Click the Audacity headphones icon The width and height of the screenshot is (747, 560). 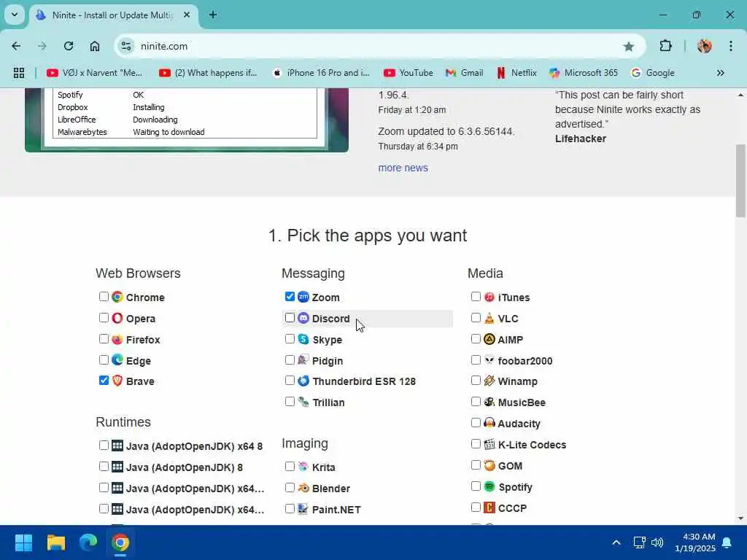(x=489, y=423)
